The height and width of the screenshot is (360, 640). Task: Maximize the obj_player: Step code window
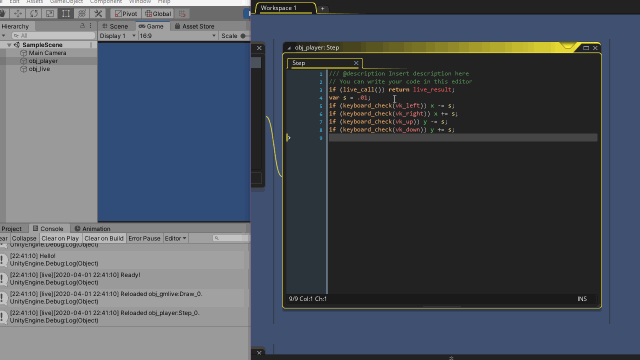[x=586, y=48]
